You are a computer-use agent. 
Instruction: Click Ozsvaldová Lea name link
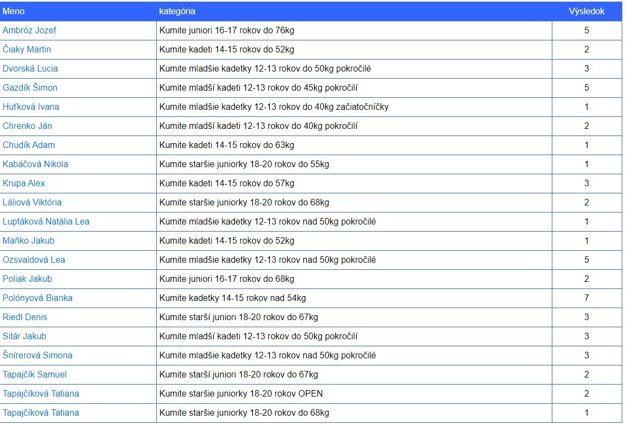[x=34, y=260]
